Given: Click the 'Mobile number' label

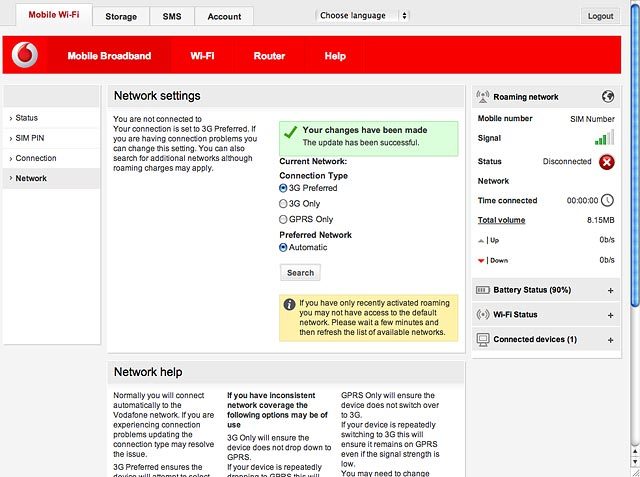Looking at the screenshot, I should tap(505, 119).
